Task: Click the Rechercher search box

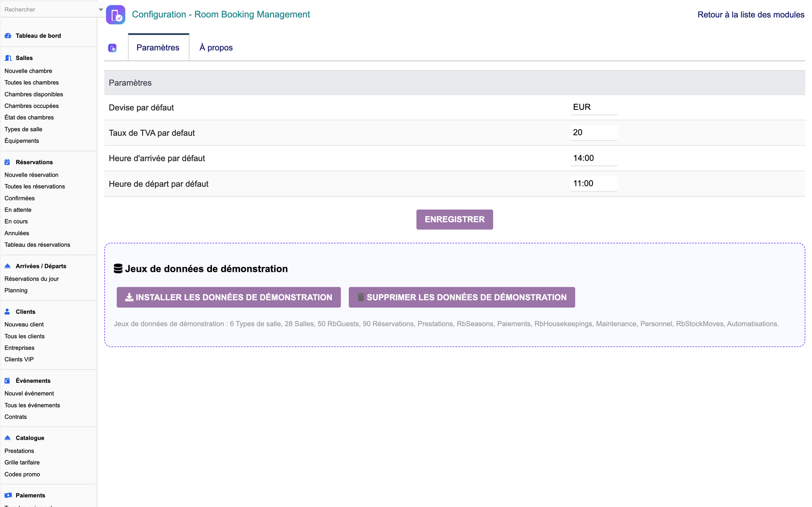Action: (x=49, y=10)
